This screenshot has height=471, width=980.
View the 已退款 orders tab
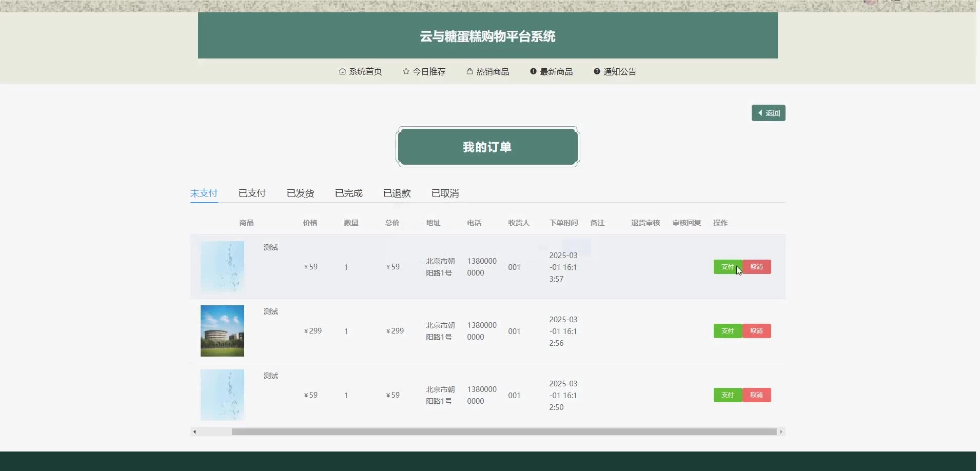pos(397,193)
